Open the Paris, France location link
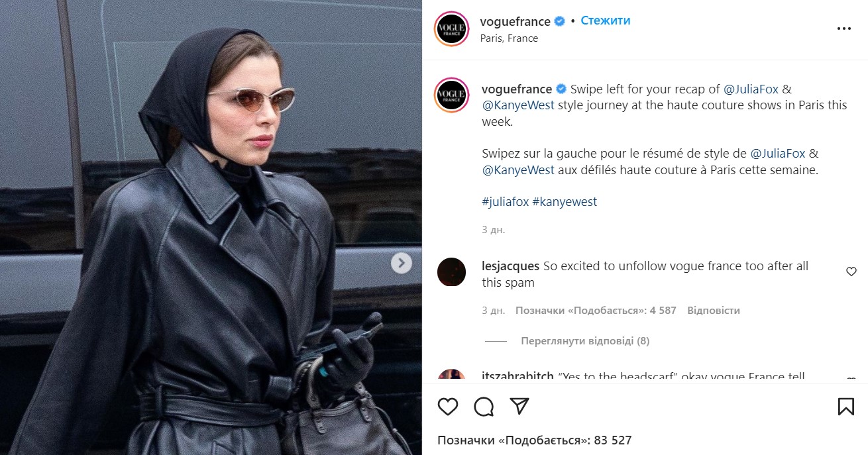The height and width of the screenshot is (455, 868). pyautogui.click(x=509, y=38)
